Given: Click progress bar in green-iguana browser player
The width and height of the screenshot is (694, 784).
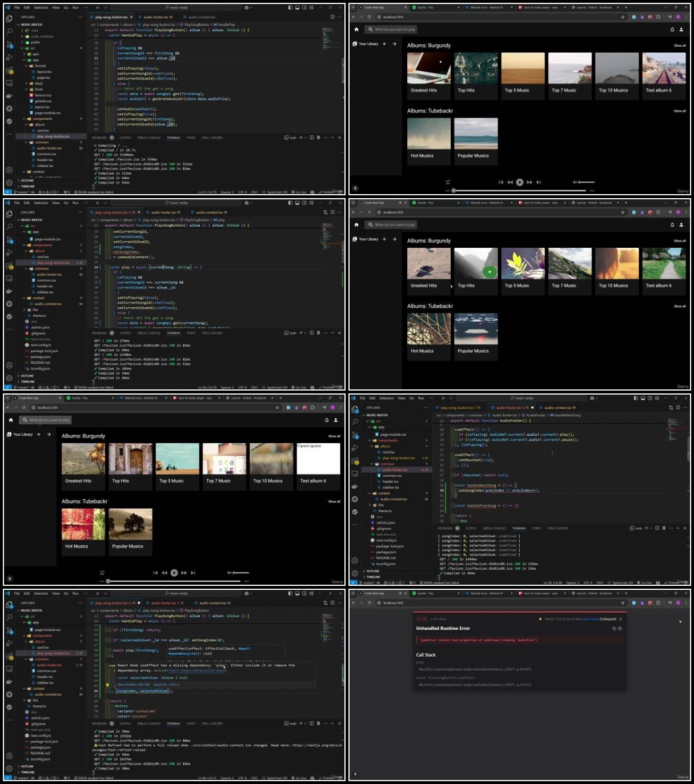Looking at the screenshot, I should point(175,581).
